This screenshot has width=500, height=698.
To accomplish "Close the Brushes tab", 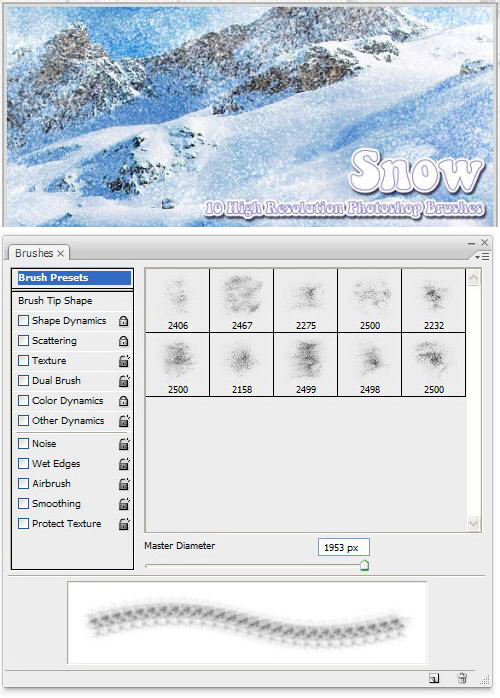I will [x=61, y=253].
